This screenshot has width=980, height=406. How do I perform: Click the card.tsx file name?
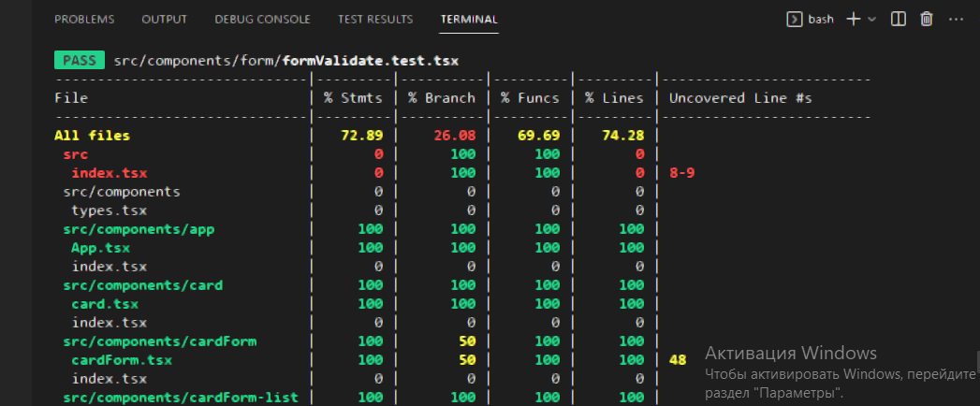[105, 304]
